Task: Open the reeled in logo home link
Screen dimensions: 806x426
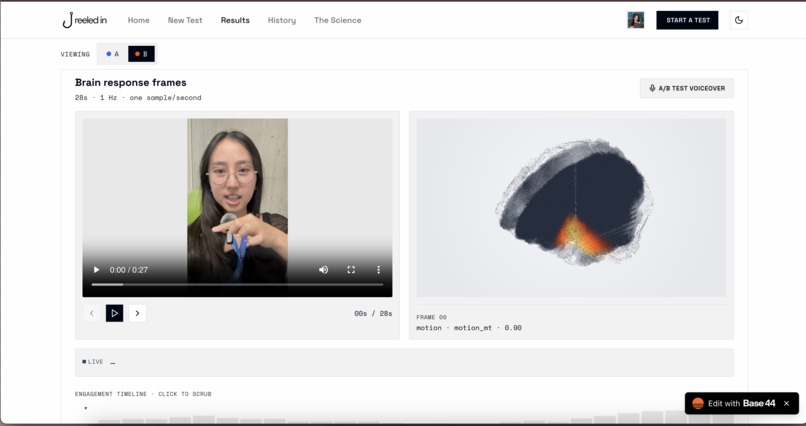Action: pos(84,20)
